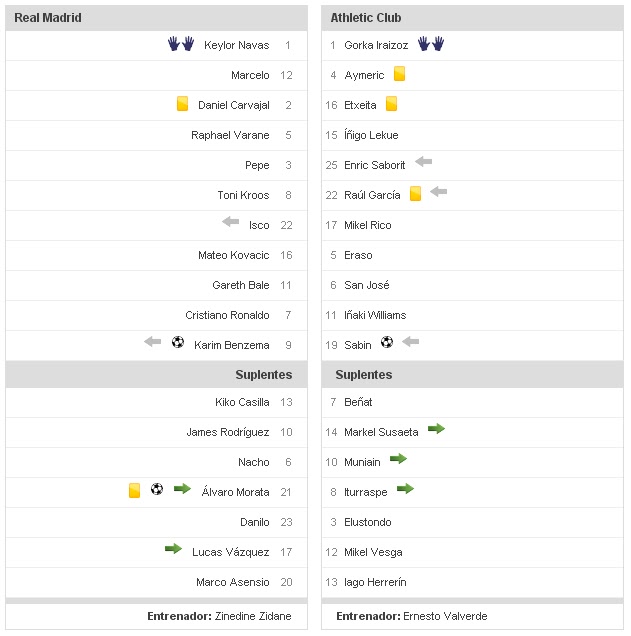Click Aymeric's yellow card icon
This screenshot has height=636, width=631.
pos(399,74)
